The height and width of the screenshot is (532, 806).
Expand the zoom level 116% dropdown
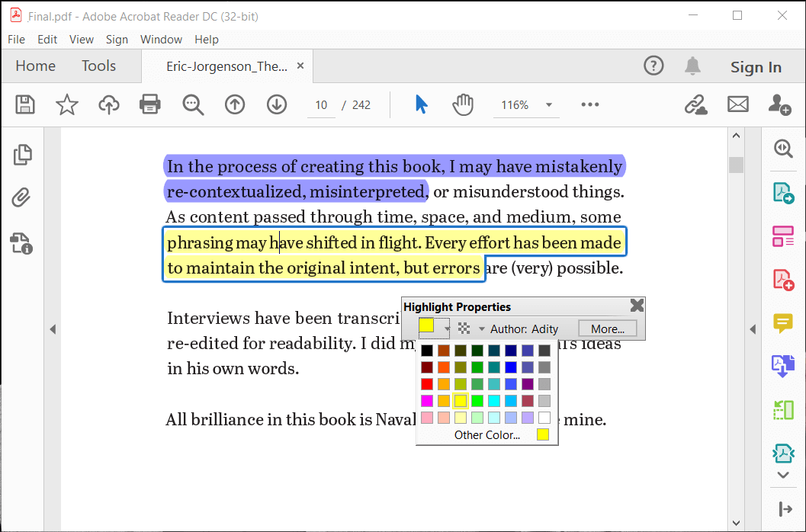(x=548, y=105)
